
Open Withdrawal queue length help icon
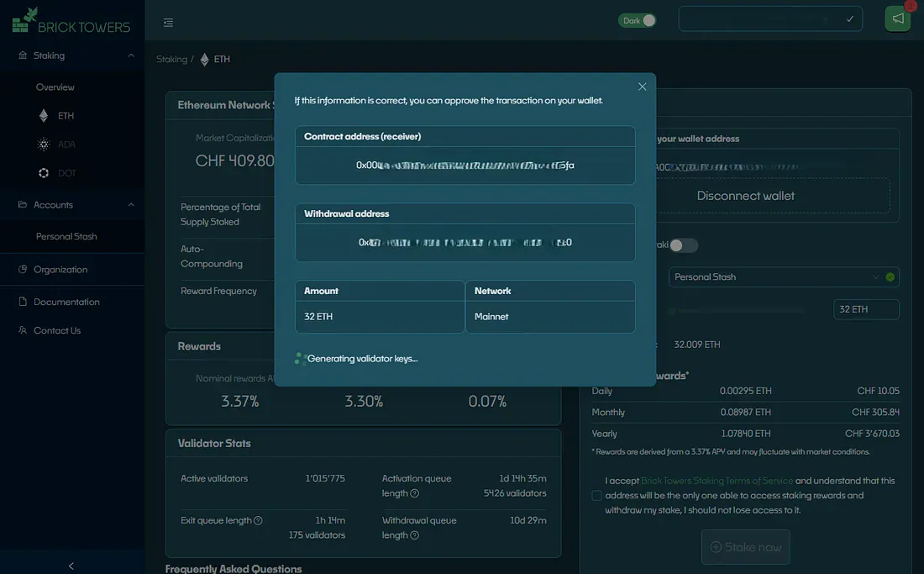(415, 535)
